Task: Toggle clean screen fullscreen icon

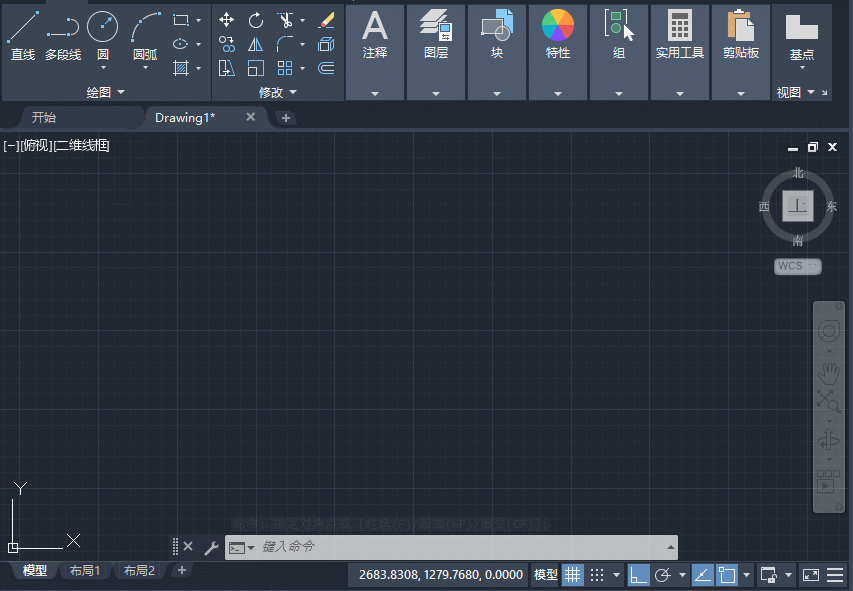Action: click(x=811, y=575)
